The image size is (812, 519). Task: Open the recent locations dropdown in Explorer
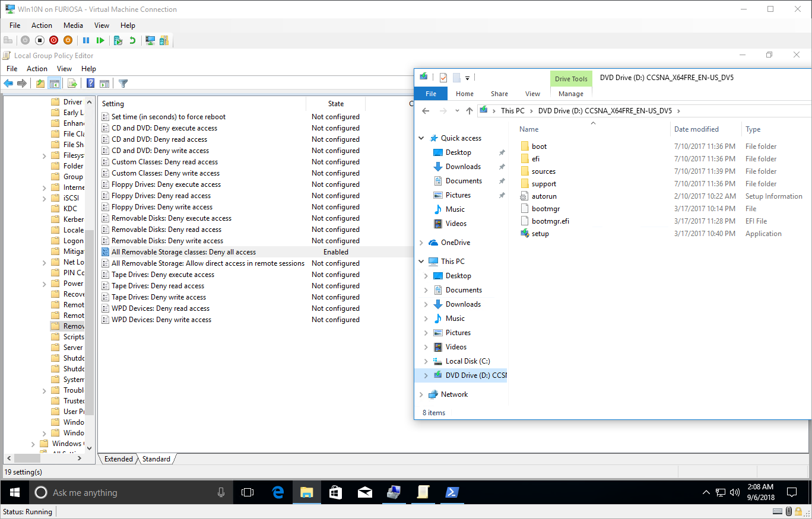tap(457, 111)
